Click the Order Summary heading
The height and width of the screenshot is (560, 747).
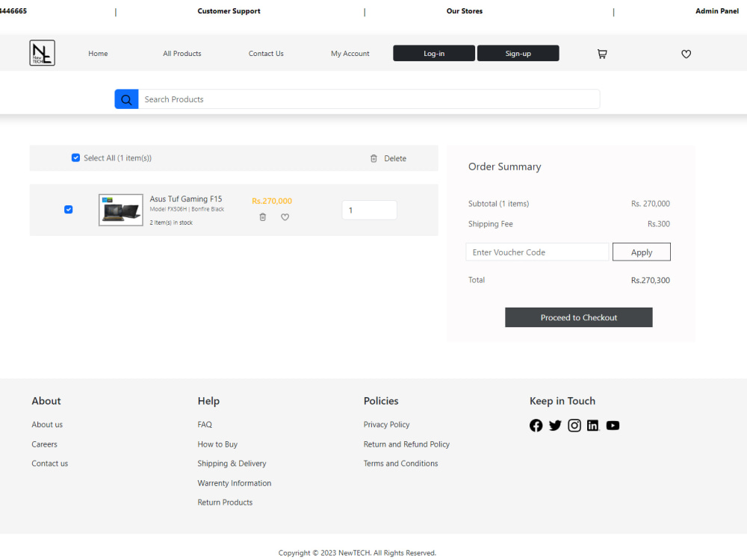(504, 167)
